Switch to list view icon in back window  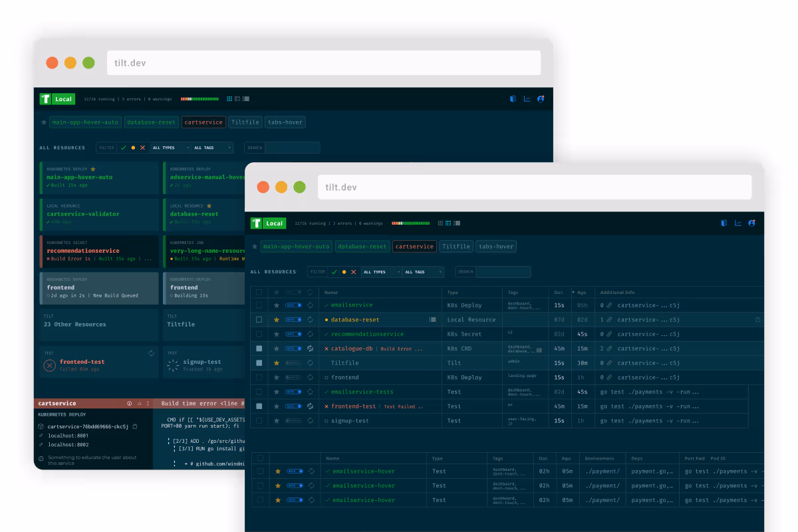tap(246, 98)
